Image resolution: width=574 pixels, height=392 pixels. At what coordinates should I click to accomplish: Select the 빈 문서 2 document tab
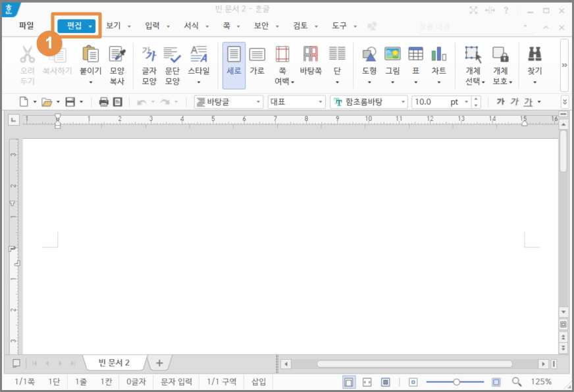point(115,363)
